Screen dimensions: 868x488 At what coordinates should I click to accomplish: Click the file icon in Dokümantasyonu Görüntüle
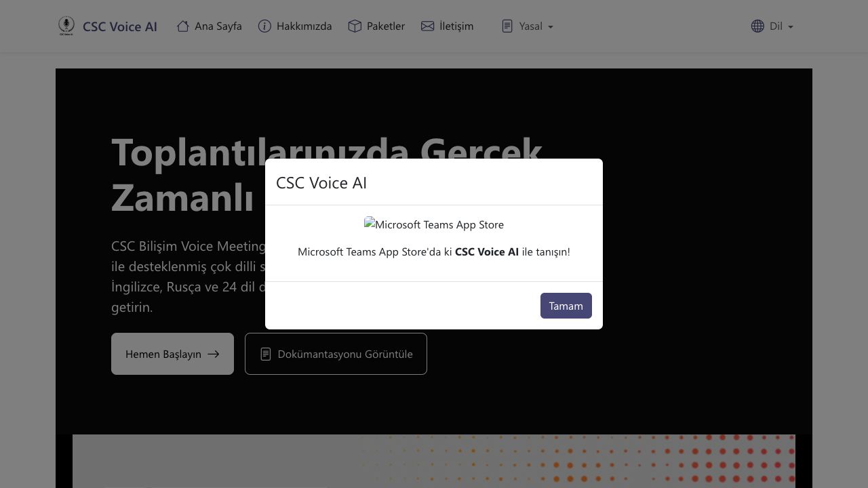click(x=266, y=354)
